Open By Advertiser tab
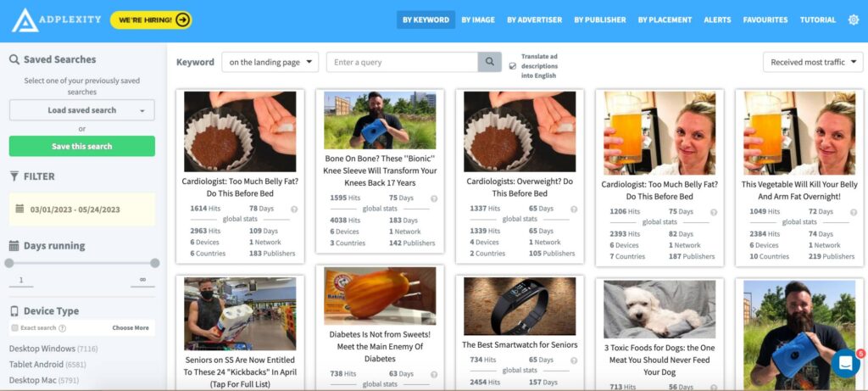Screen dimensions: 868x391 point(534,20)
